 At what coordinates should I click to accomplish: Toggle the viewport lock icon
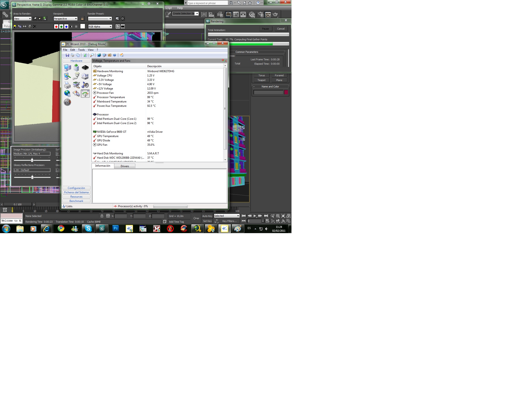pos(82,19)
